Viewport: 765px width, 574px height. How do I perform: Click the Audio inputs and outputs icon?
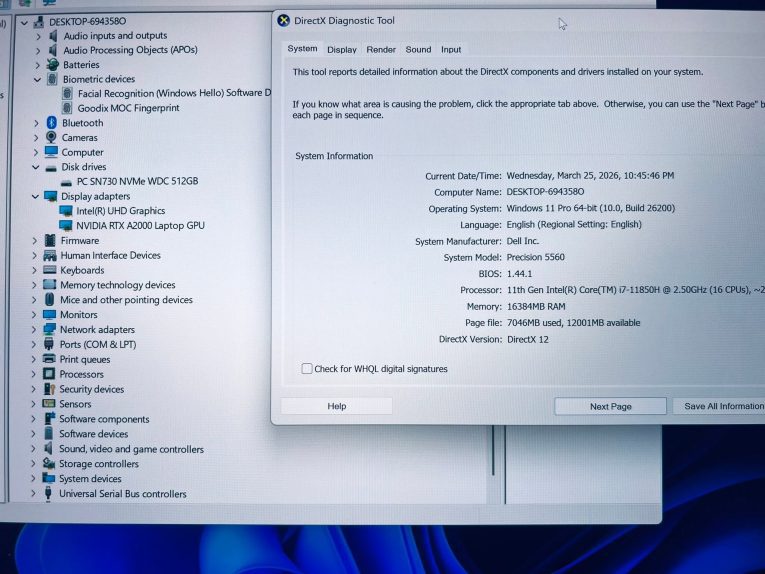point(53,36)
